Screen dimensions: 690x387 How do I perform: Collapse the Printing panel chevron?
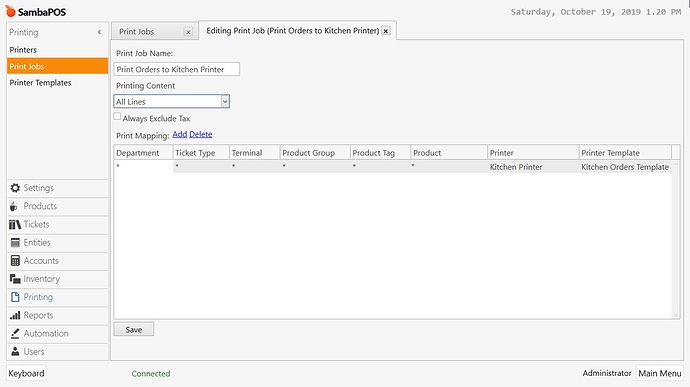[x=99, y=32]
